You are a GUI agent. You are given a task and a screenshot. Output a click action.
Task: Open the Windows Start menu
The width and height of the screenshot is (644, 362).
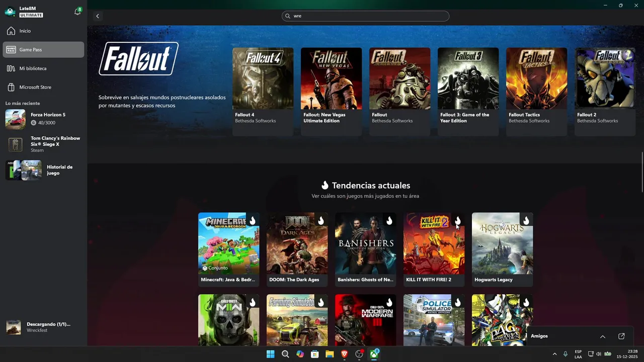(271, 354)
